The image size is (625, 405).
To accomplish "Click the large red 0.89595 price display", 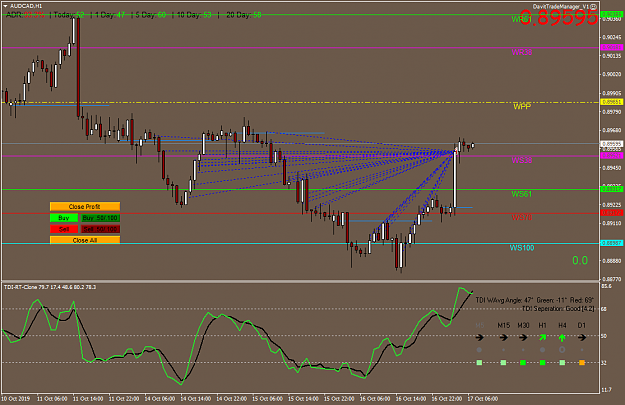I will 559,18.
